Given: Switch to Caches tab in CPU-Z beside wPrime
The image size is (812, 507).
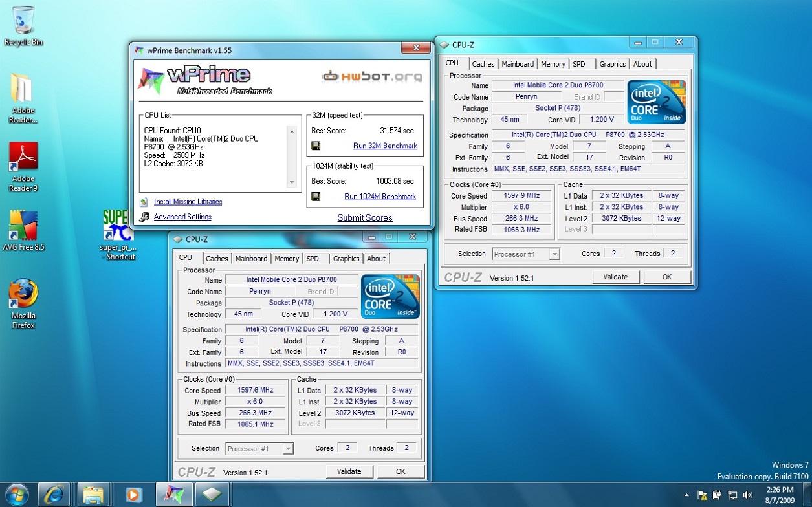Looking at the screenshot, I should 483,64.
